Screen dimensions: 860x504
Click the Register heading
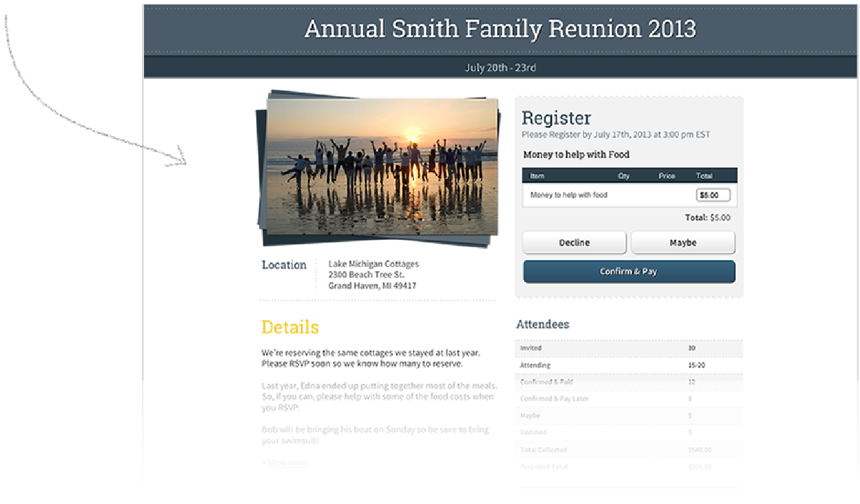tap(555, 118)
